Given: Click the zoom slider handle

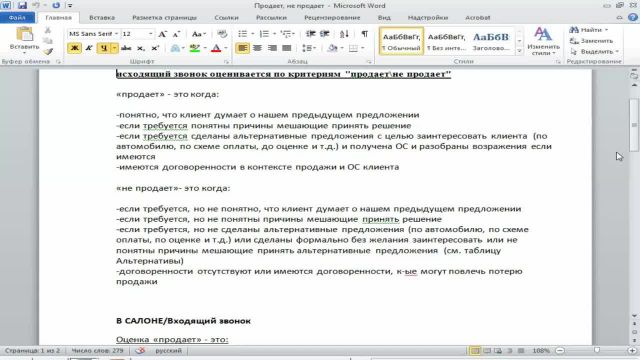Looking at the screenshot, I should click(x=597, y=351).
